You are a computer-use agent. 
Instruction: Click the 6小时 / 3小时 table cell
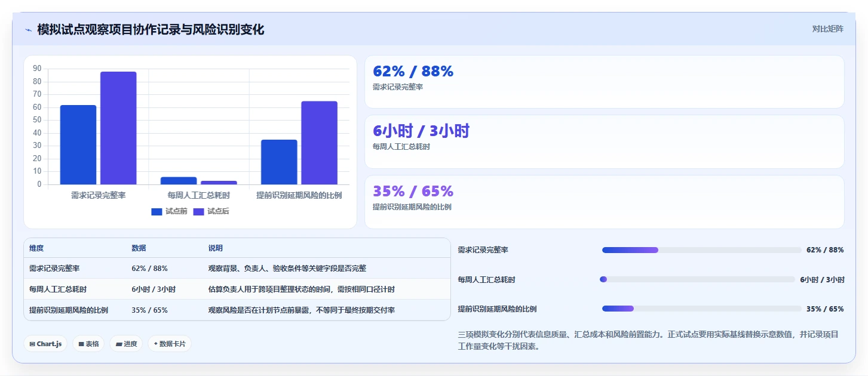[x=154, y=289]
